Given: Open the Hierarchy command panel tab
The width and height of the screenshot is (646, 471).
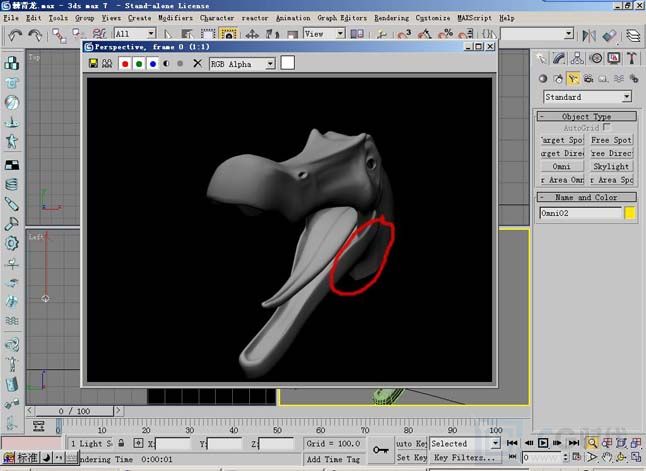Looking at the screenshot, I should point(577,59).
